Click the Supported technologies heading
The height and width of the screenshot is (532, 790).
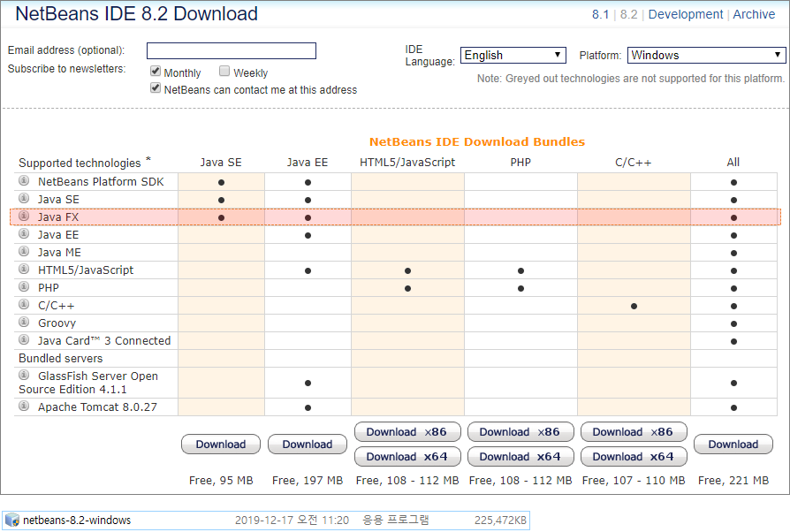tap(80, 163)
